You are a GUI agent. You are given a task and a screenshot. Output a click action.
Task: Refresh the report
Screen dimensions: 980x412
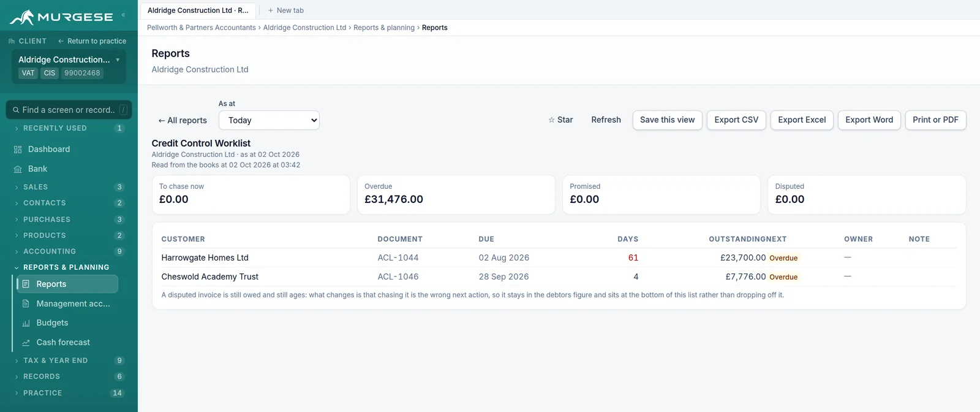click(x=606, y=120)
